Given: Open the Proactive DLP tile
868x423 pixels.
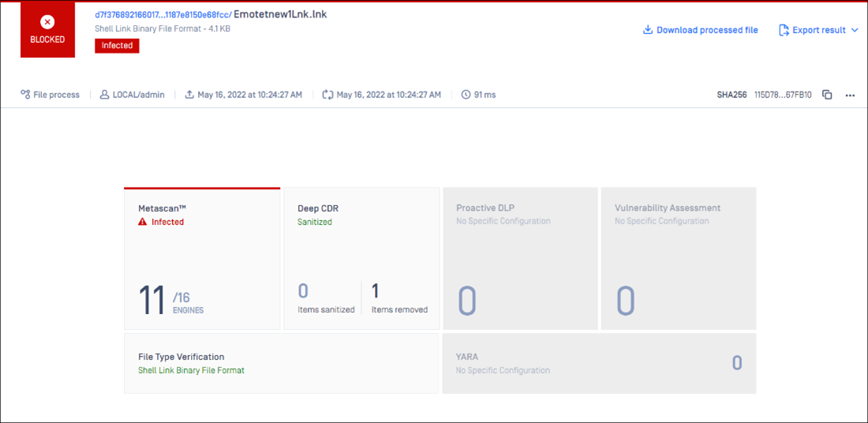Looking at the screenshot, I should (x=520, y=259).
